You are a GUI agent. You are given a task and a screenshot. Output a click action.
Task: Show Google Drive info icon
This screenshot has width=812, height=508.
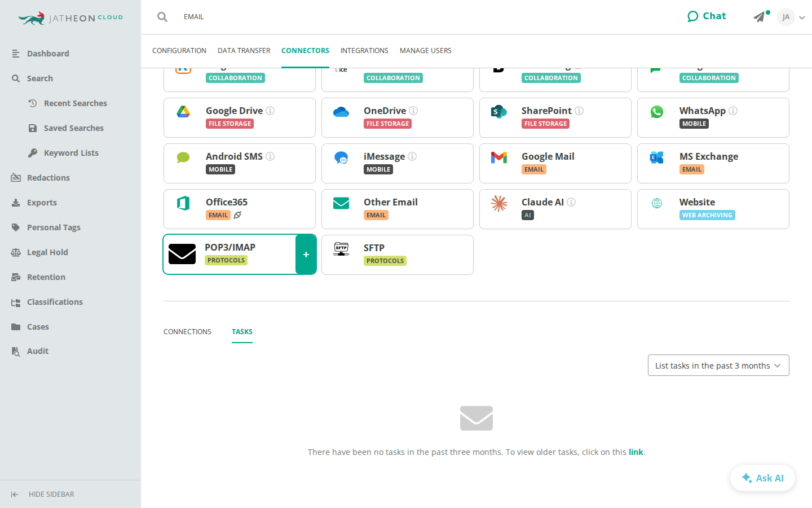click(x=270, y=111)
